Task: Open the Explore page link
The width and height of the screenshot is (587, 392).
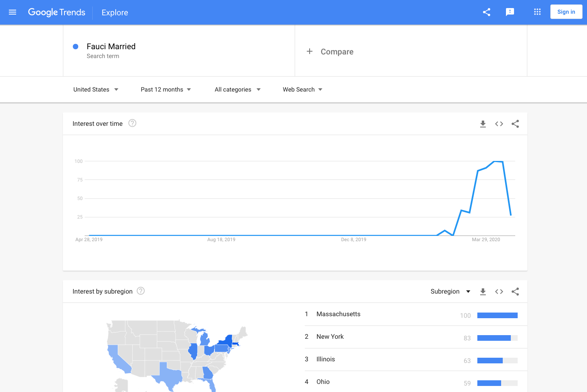Action: pos(115,13)
